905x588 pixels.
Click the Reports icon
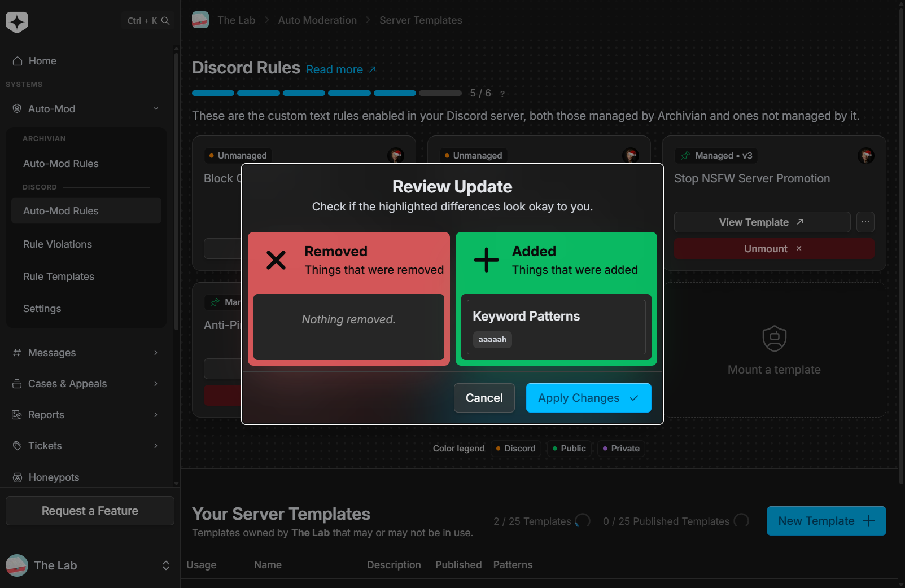[17, 415]
